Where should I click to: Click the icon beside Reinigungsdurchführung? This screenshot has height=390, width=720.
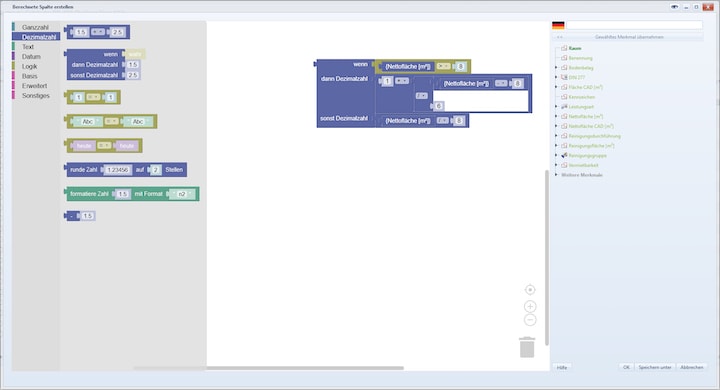tap(564, 136)
